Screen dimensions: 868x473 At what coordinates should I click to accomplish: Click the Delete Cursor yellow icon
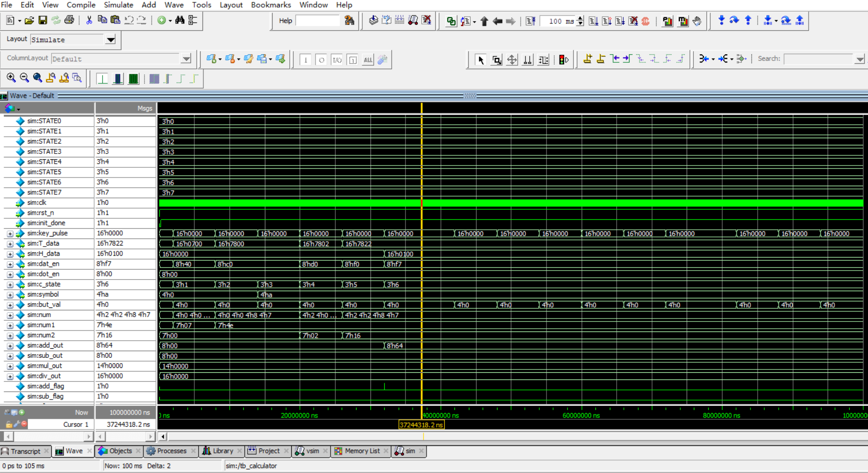point(601,59)
